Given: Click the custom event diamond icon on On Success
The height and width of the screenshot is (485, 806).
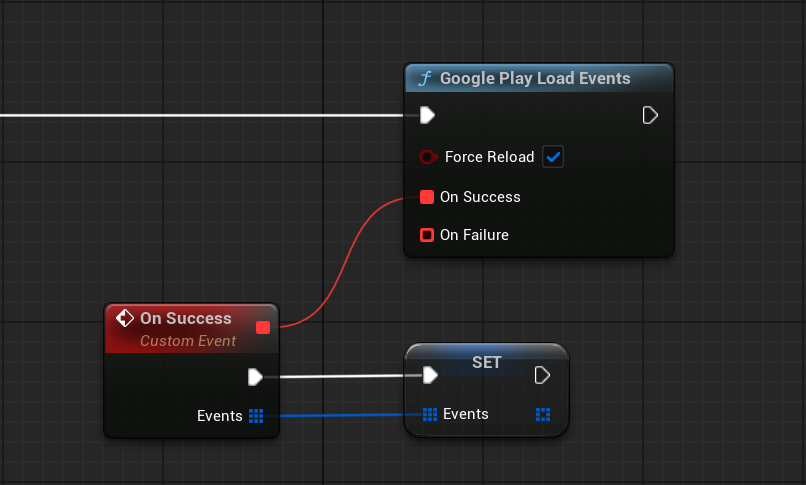Looking at the screenshot, I should tap(125, 319).
